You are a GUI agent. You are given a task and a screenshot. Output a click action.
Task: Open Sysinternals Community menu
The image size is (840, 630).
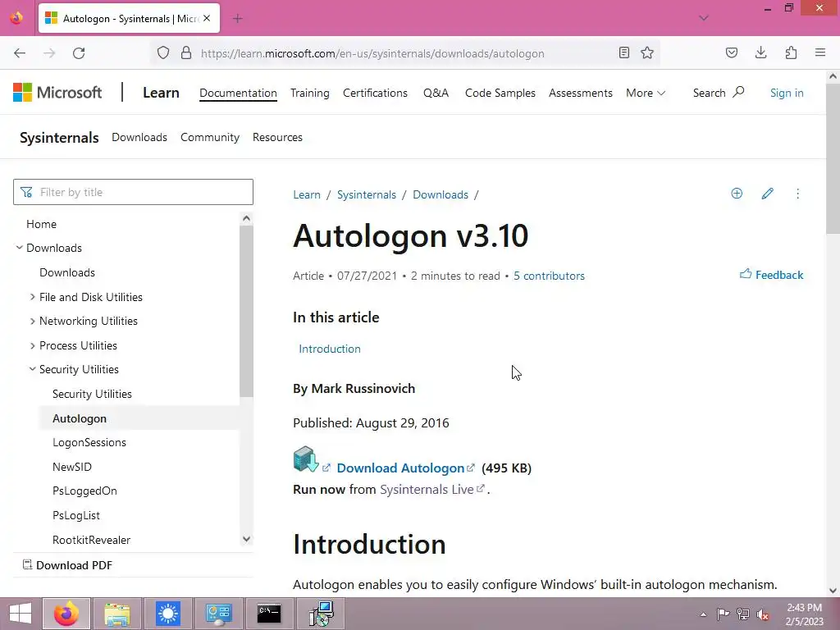(210, 137)
